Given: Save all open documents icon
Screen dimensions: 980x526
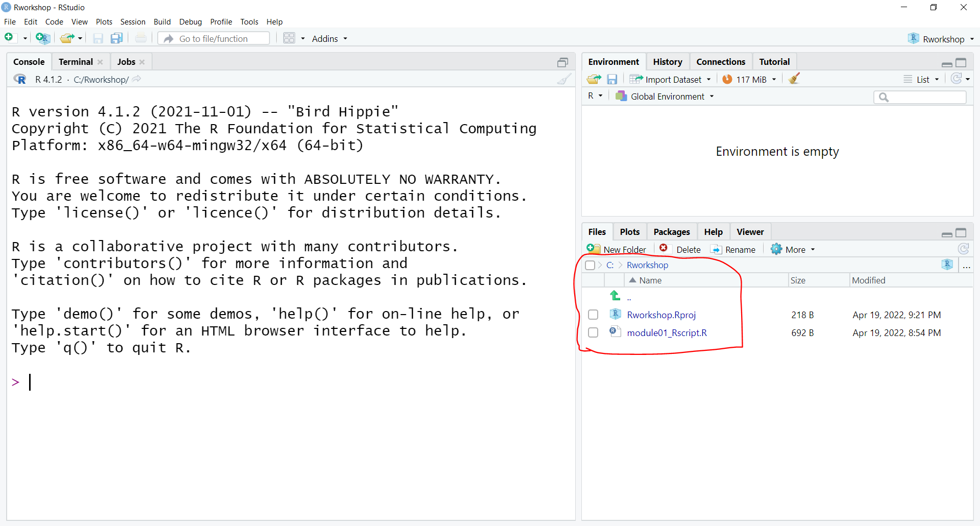Looking at the screenshot, I should click(x=117, y=38).
